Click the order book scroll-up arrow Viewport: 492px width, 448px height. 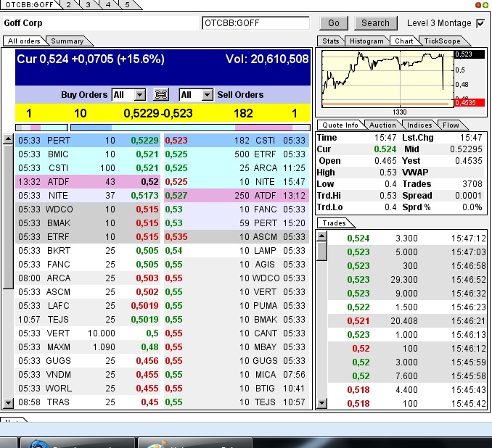[x=8, y=139]
